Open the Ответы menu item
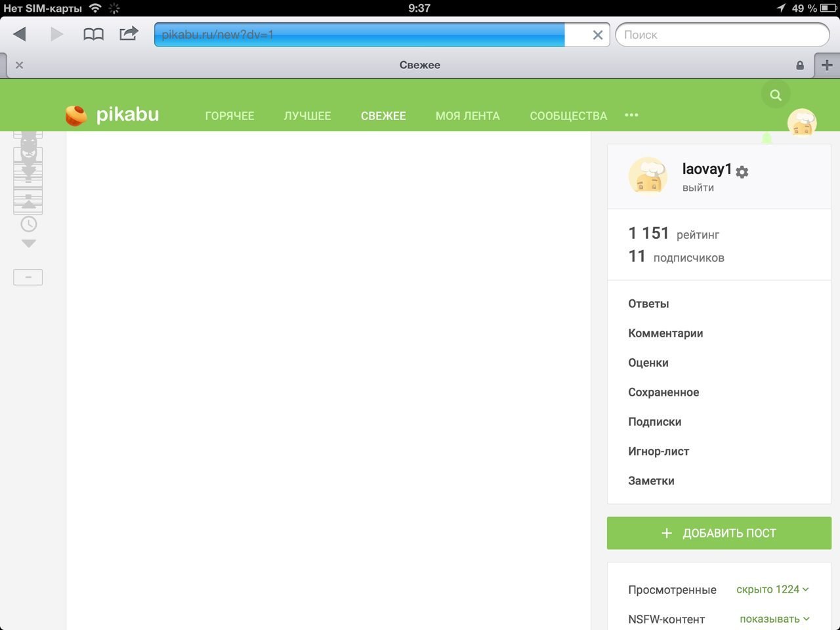The width and height of the screenshot is (840, 630). (648, 304)
